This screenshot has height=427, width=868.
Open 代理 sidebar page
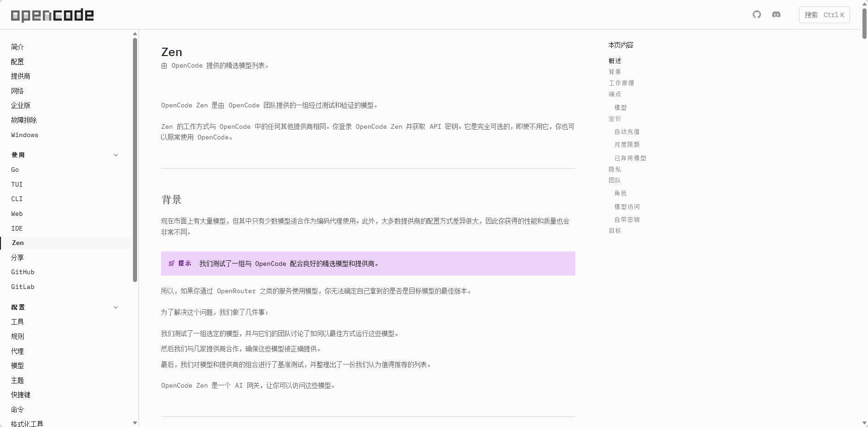(x=18, y=351)
